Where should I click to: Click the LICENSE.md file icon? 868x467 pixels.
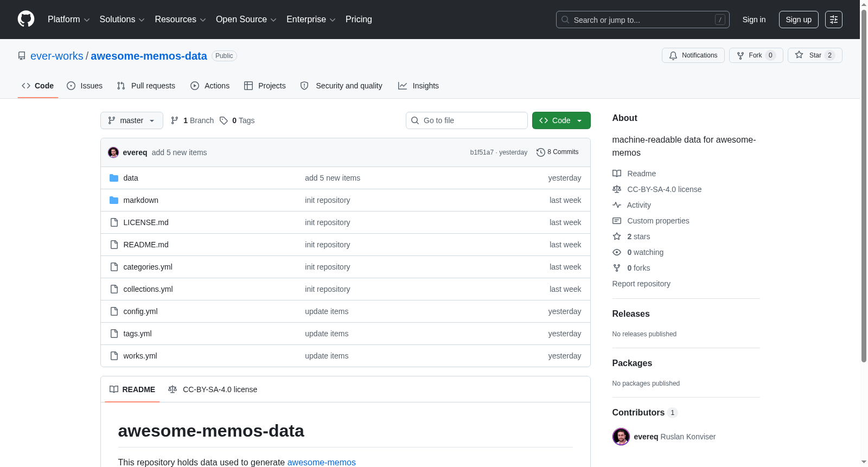[x=114, y=222]
